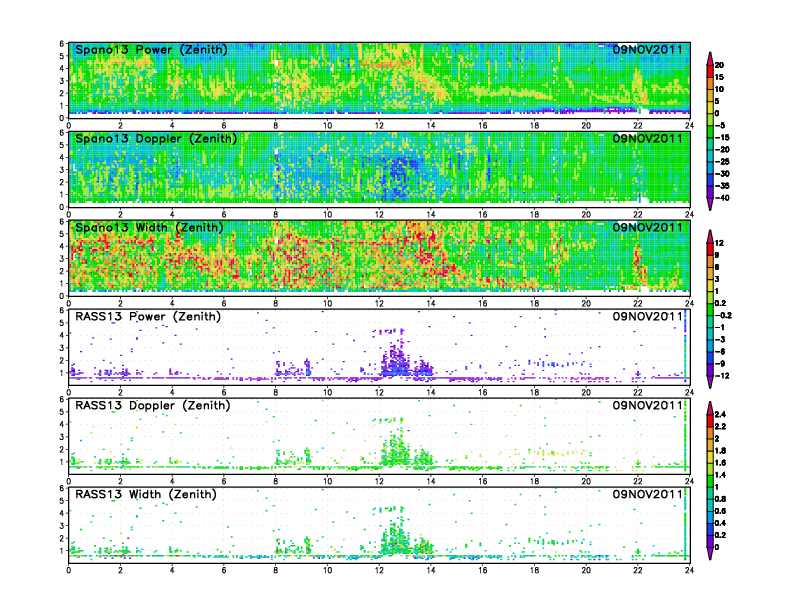Viewport: 792px width, 612px height.
Task: Click 09NOV2011 date in RASS13 Width panel
Action: click(x=648, y=494)
